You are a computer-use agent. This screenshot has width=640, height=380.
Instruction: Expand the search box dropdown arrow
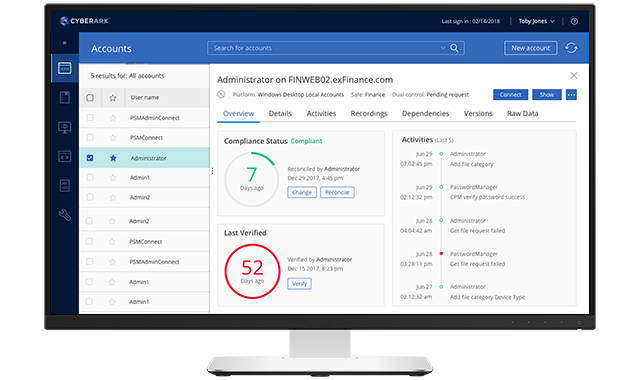click(443, 48)
